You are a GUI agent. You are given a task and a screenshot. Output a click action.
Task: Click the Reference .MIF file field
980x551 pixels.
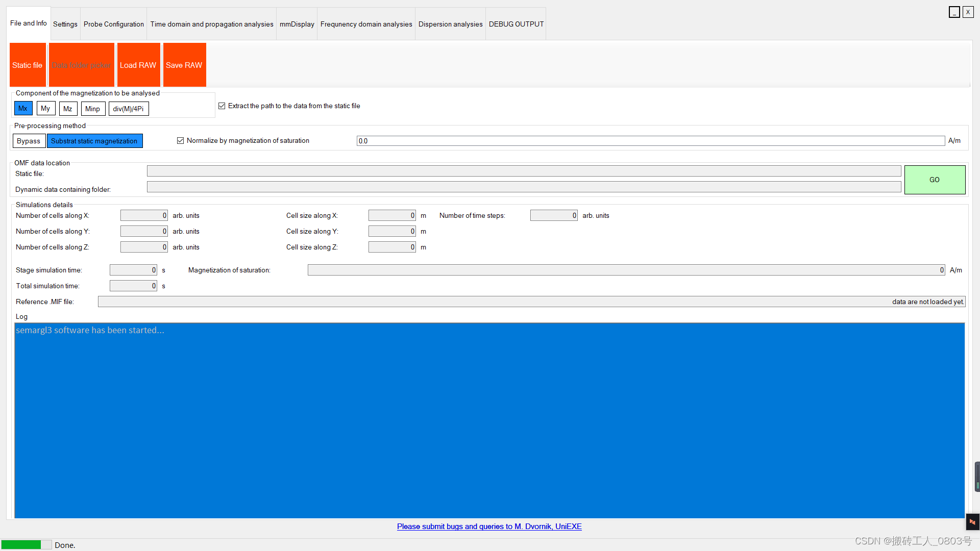(x=532, y=302)
